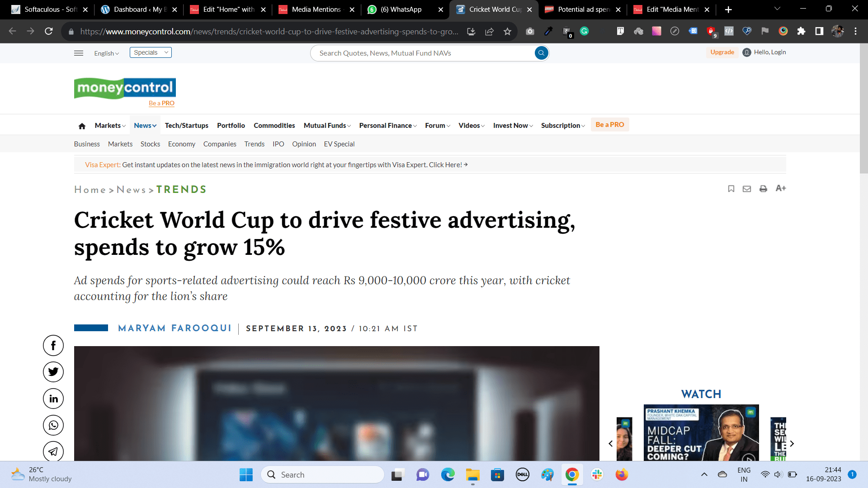Open Slack from taskbar
Viewport: 868px width, 488px height.
[597, 475]
